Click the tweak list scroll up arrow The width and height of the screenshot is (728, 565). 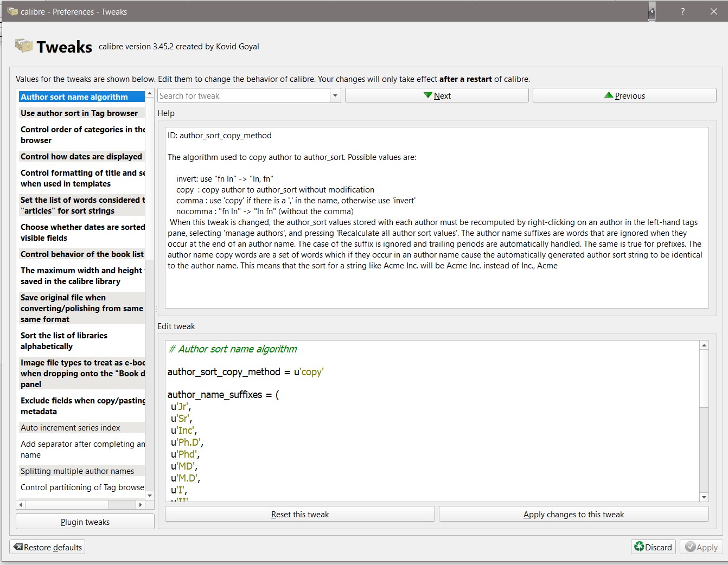tap(150, 94)
